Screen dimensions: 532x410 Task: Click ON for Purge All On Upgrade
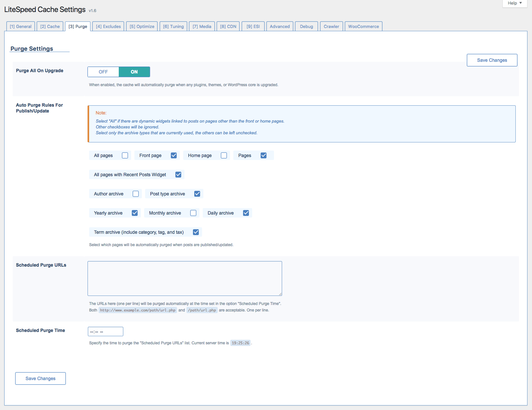tap(134, 72)
